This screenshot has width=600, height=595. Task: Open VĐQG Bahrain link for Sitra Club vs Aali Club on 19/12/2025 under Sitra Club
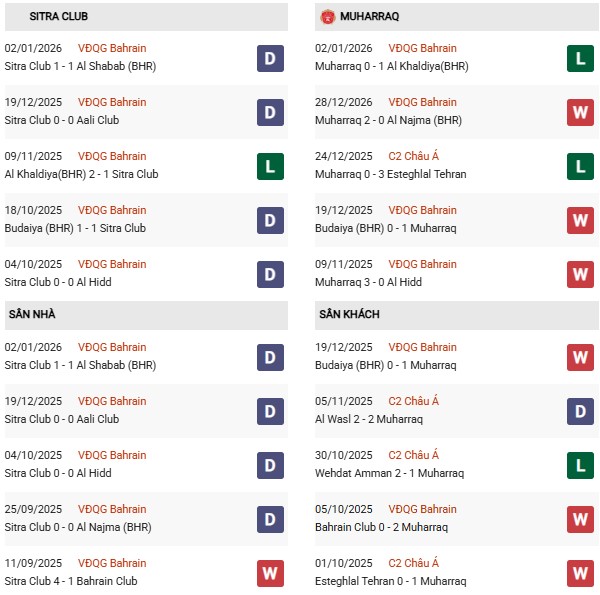point(112,102)
